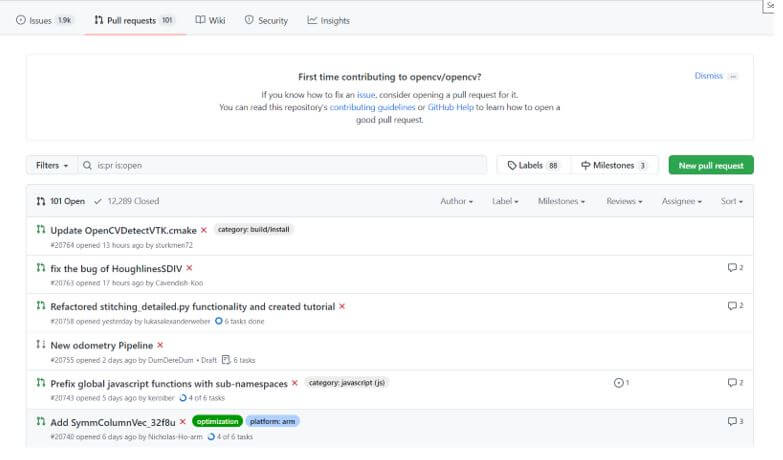This screenshot has width=783, height=460.
Task: Open the Wiki tab
Action: (x=210, y=20)
